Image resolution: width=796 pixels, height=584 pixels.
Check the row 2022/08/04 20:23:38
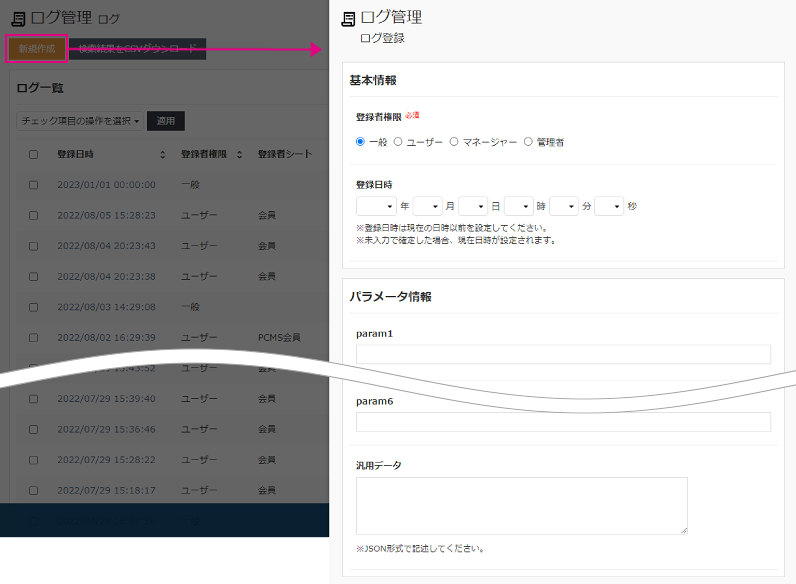(x=34, y=276)
